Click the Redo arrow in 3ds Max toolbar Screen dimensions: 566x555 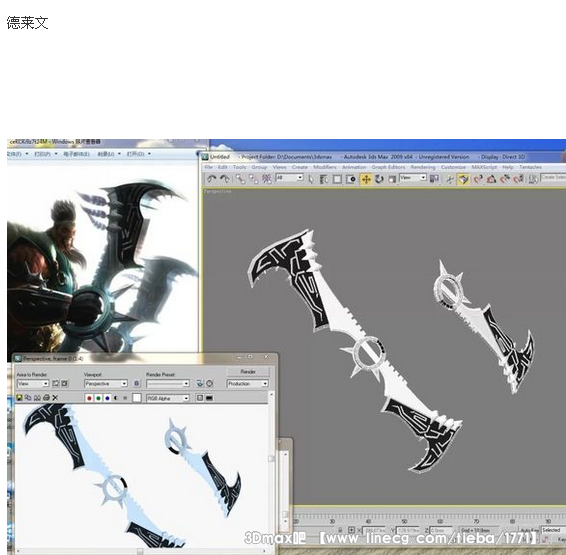coord(225,179)
